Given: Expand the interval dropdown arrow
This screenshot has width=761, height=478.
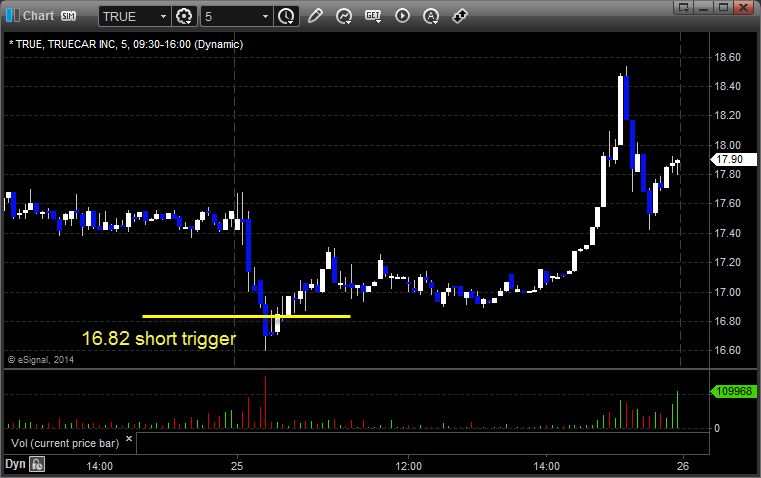Looking at the screenshot, I should point(265,16).
